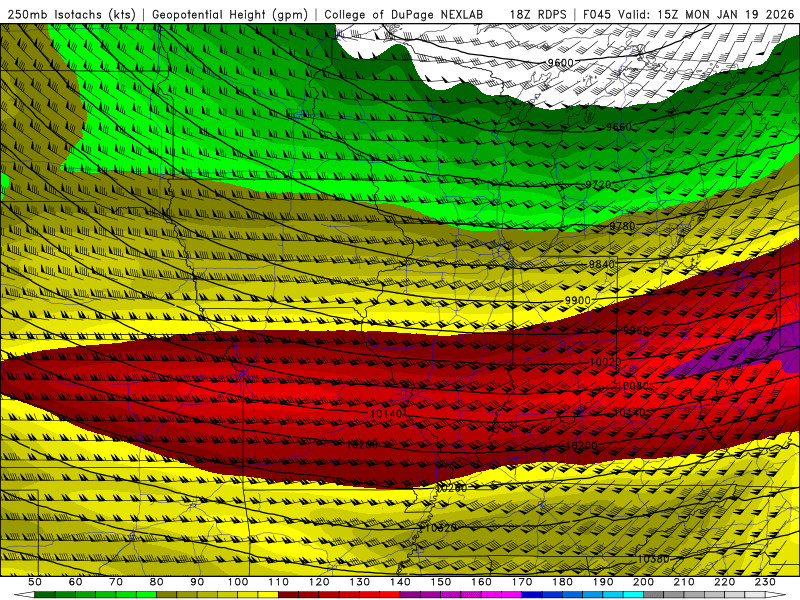This screenshot has height=600, width=800.
Task: Click the '18Z RDPS' model run label
Action: tap(538, 15)
